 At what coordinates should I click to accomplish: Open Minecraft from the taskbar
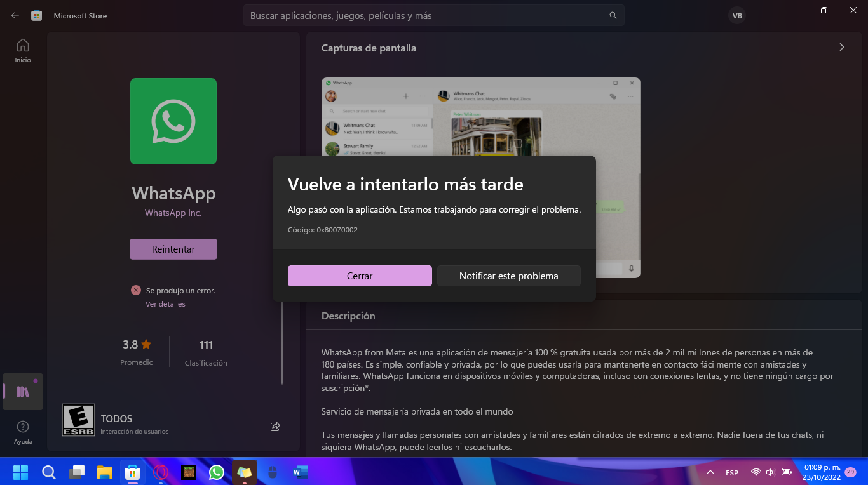189,472
